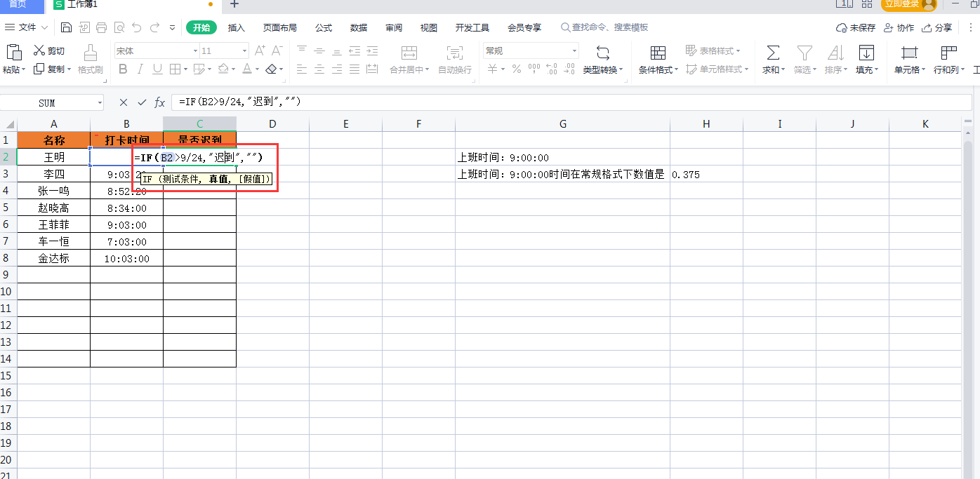This screenshot has height=479, width=980.
Task: Click the Print icon
Action: 101,28
